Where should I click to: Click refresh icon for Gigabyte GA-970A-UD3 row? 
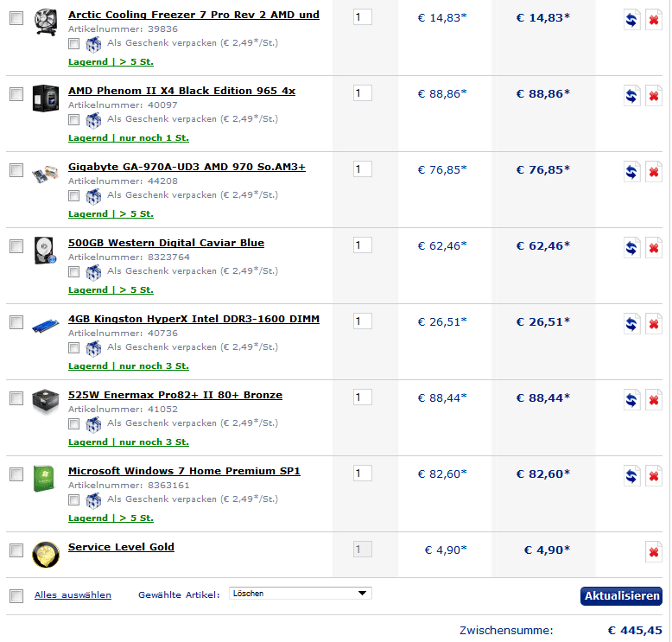click(x=632, y=171)
